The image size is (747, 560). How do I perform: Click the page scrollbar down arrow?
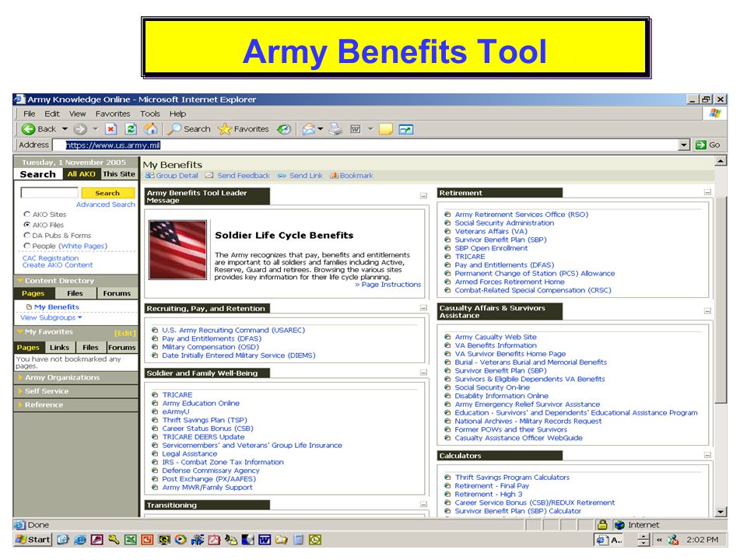(x=721, y=512)
